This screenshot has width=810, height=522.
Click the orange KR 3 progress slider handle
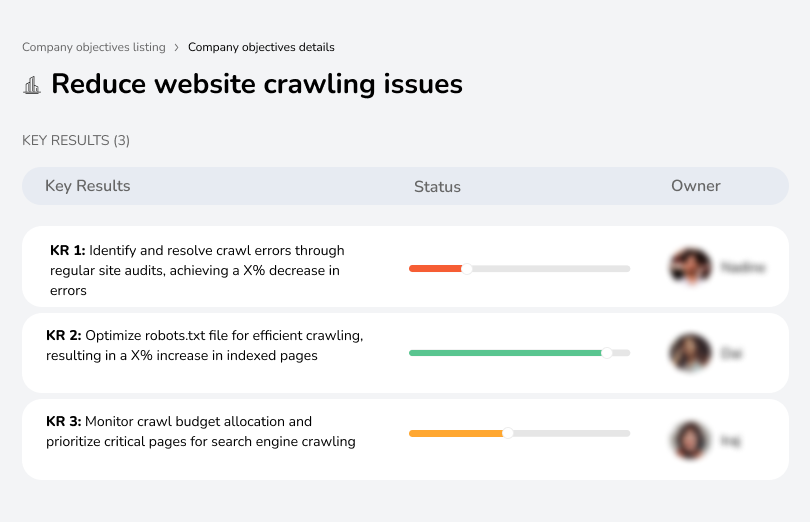[508, 433]
